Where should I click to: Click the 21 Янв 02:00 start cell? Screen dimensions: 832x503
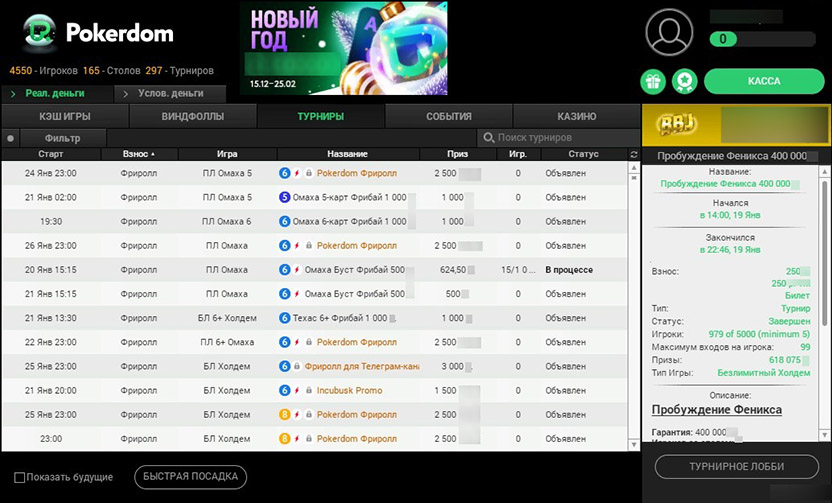pos(51,197)
